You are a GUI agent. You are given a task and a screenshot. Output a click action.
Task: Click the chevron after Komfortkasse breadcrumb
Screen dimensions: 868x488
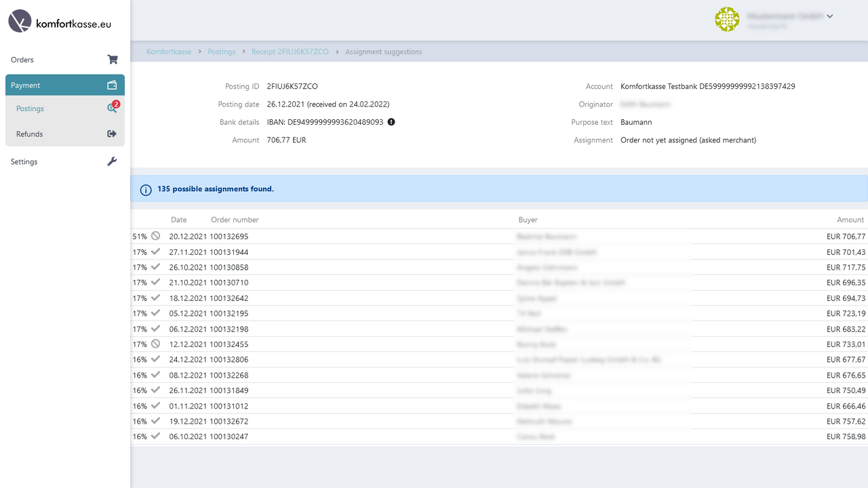tap(199, 52)
